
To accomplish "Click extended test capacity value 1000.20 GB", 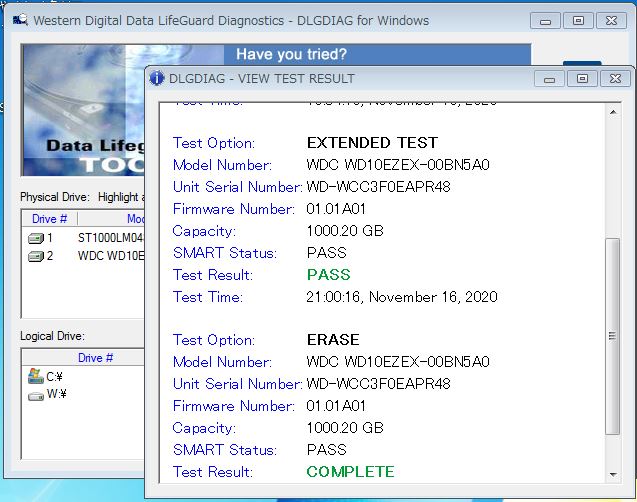I will (345, 231).
